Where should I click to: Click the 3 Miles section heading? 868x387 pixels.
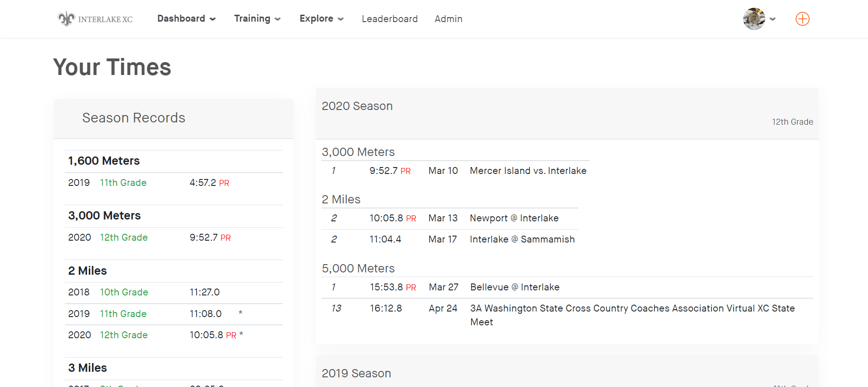87,368
